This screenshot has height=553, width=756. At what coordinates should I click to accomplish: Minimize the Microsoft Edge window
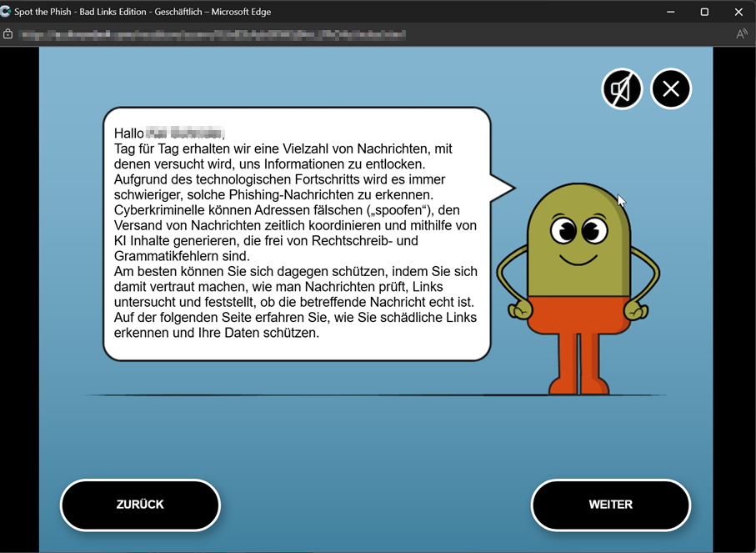(x=669, y=12)
